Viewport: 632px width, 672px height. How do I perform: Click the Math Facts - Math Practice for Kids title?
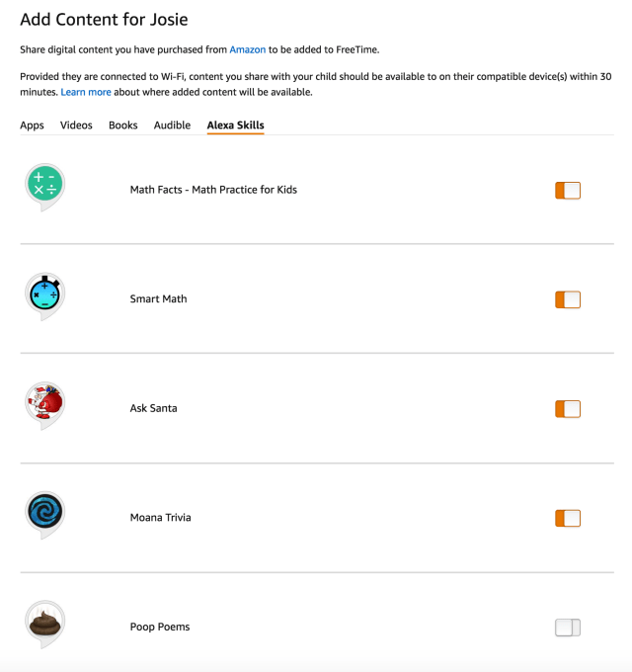pos(213,190)
